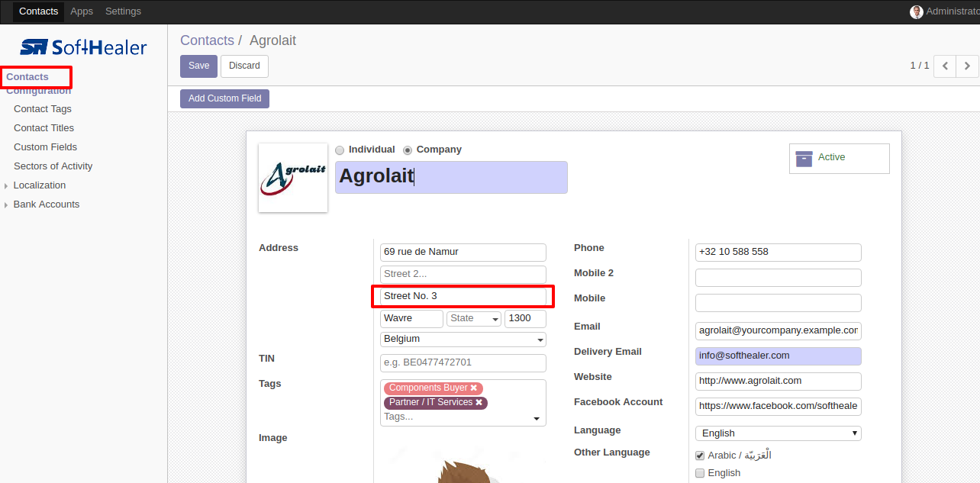Click the Add Custom Field button
This screenshot has height=483, width=980.
tap(225, 98)
